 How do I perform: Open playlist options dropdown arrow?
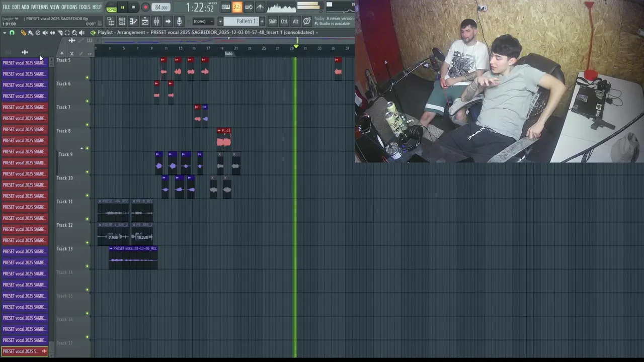[x=5, y=33]
